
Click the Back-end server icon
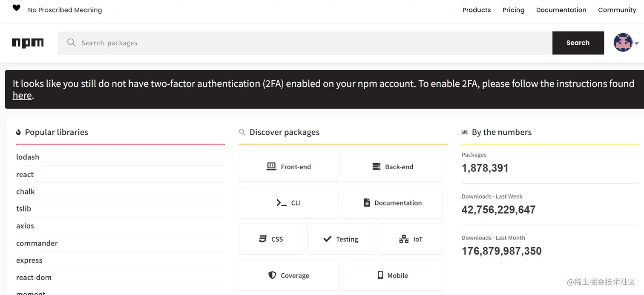coord(376,167)
